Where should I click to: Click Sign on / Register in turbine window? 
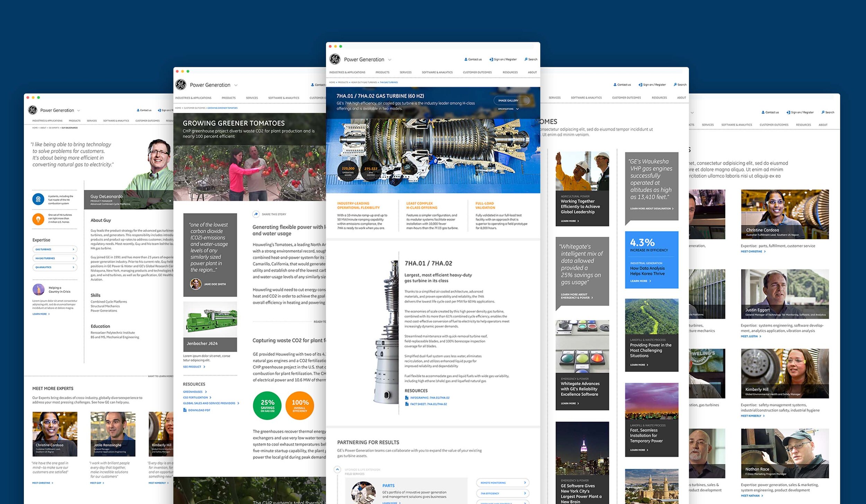coord(503,59)
